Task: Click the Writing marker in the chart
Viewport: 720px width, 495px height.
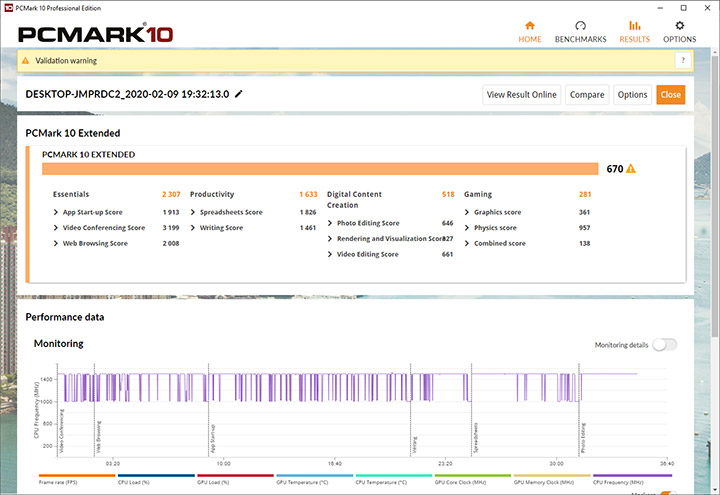Action: pyautogui.click(x=415, y=445)
